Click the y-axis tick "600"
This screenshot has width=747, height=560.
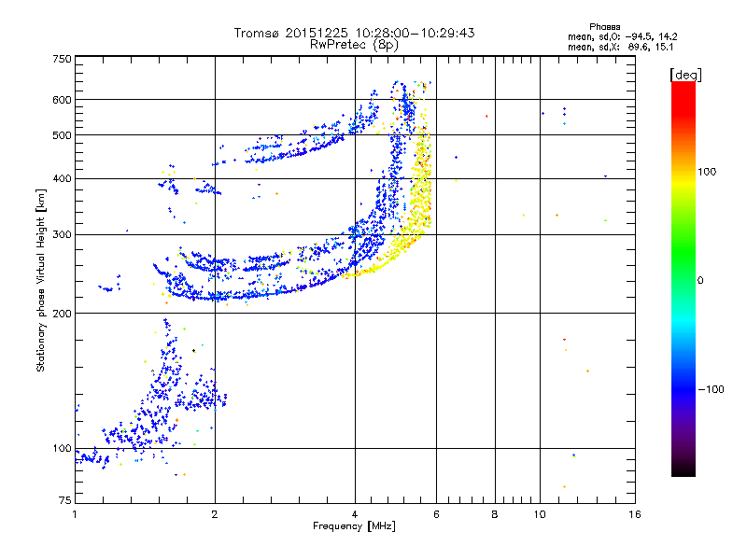tap(63, 100)
